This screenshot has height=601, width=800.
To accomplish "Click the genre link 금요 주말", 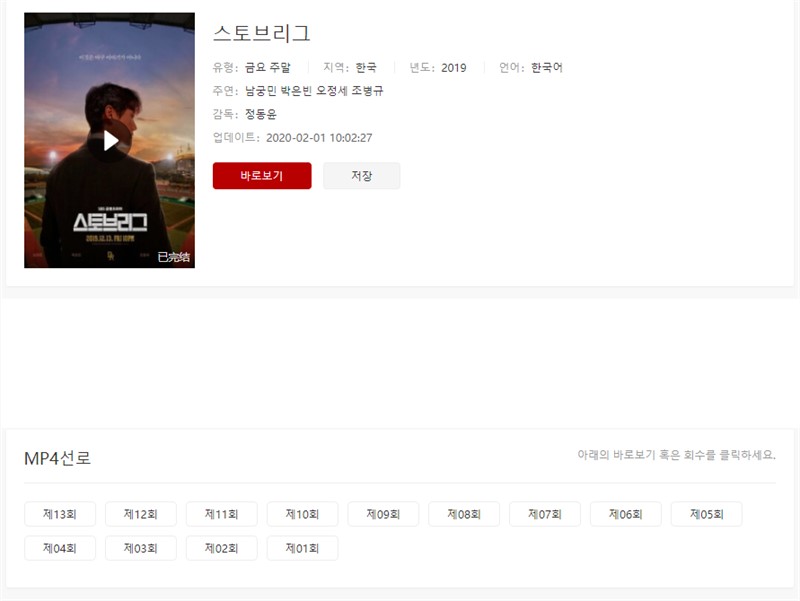I will tap(268, 67).
